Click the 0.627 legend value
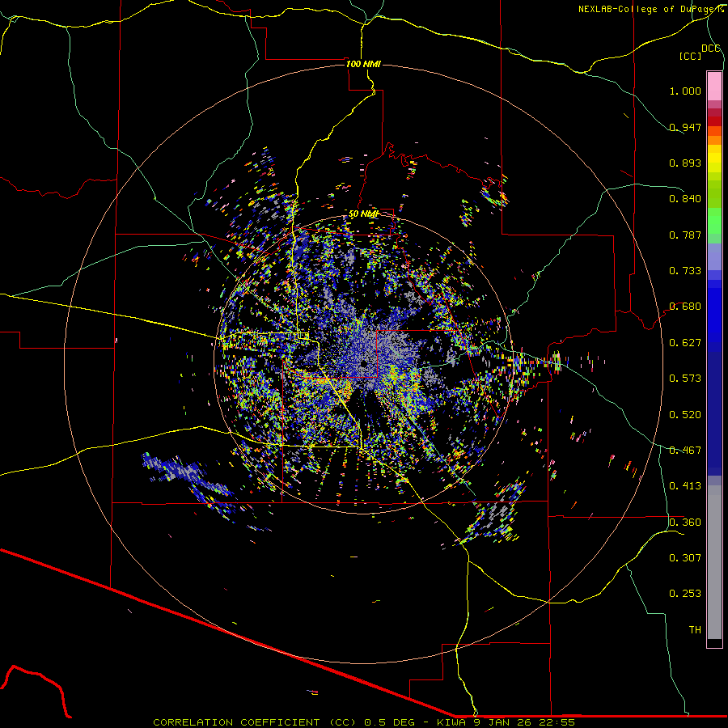The width and height of the screenshot is (728, 728). pyautogui.click(x=685, y=343)
